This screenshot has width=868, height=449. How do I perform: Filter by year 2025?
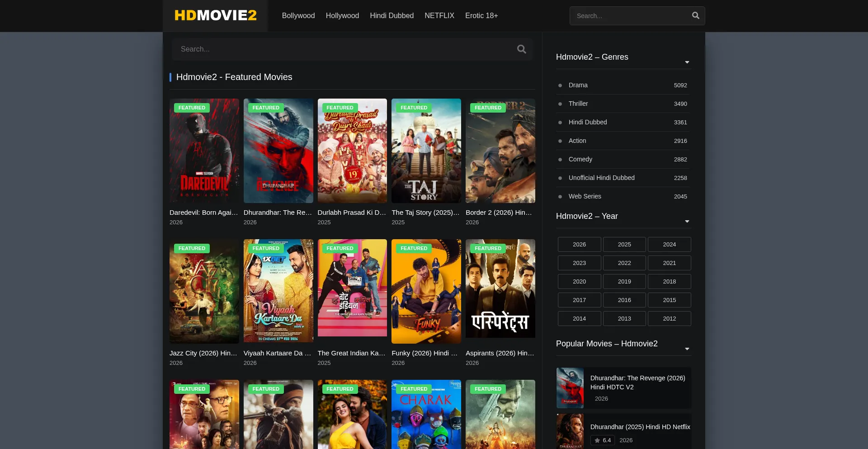pyautogui.click(x=624, y=244)
